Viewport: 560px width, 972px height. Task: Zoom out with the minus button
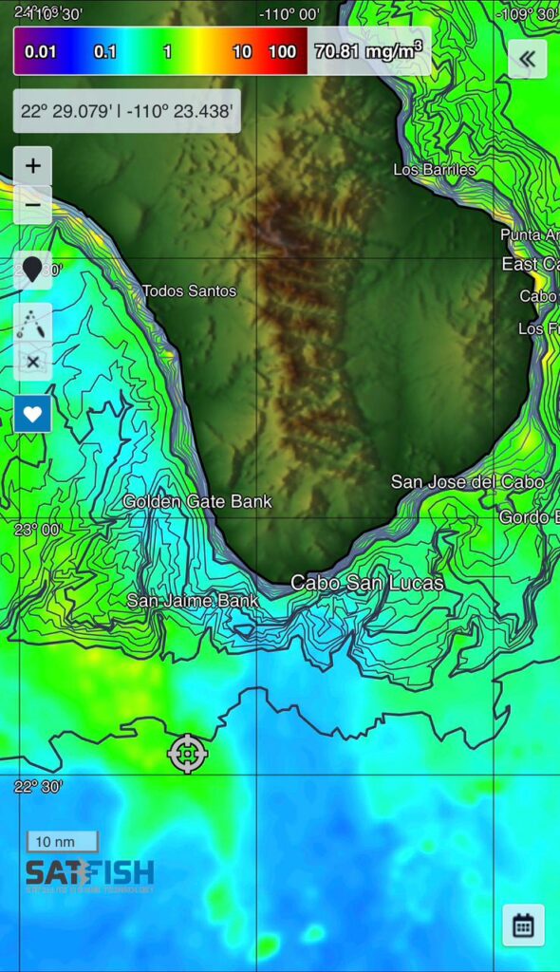[32, 205]
